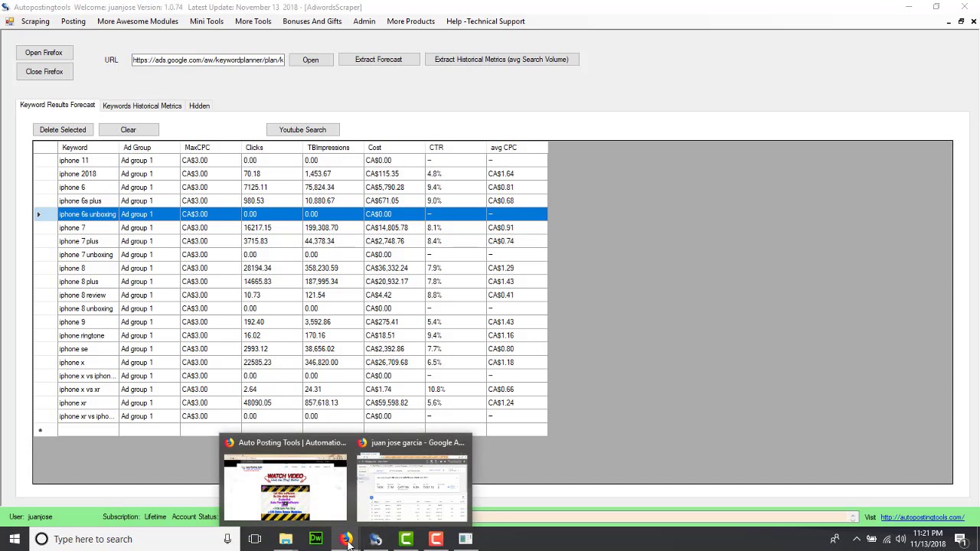Click the Autopostingtools app icon in title bar
The image size is (980, 551).
[x=5, y=7]
